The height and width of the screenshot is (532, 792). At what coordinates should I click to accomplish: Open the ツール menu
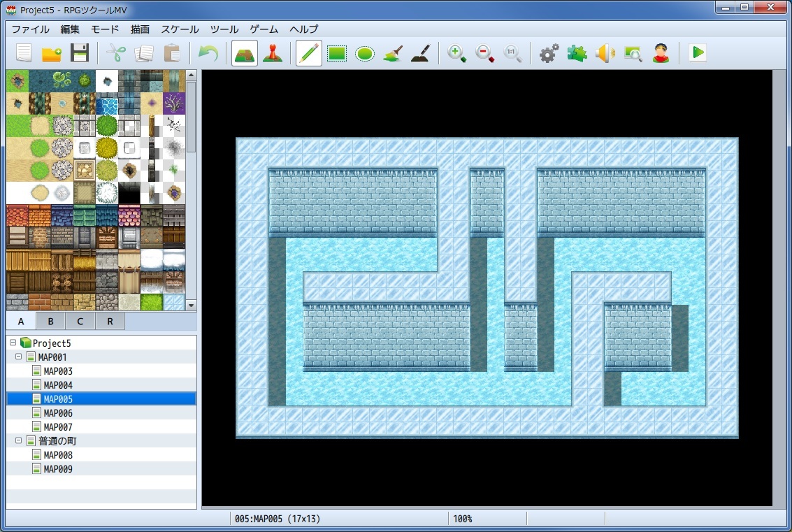pos(224,29)
